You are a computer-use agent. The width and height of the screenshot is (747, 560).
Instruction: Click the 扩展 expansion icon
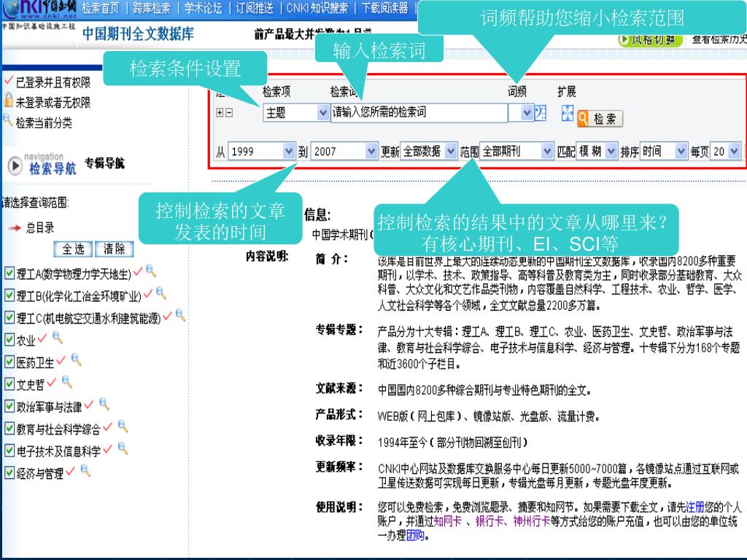567,113
